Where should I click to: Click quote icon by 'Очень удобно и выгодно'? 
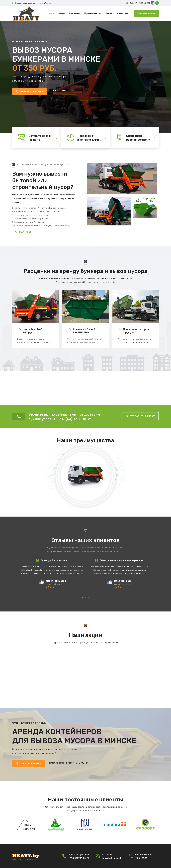pos(37,560)
